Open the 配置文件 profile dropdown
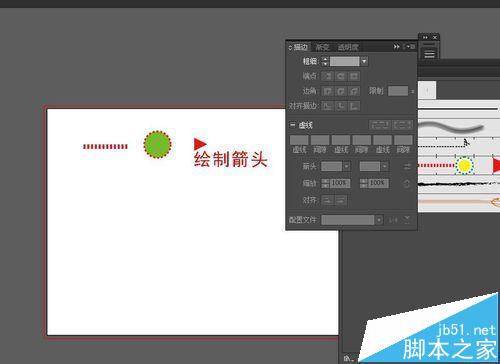 coord(379,220)
